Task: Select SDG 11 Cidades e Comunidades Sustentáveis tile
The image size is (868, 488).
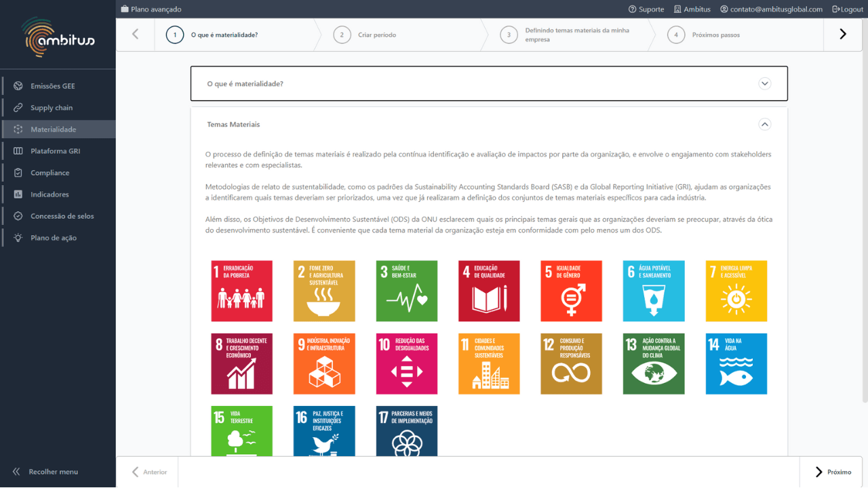Action: [x=489, y=364]
